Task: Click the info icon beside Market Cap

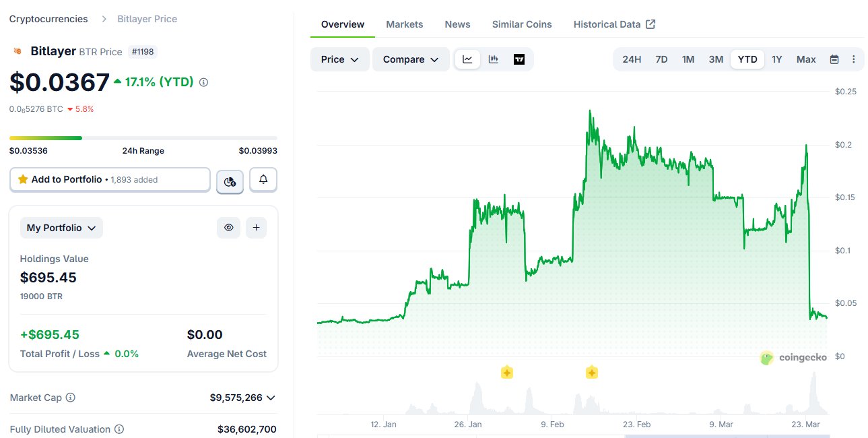Action: tap(71, 398)
